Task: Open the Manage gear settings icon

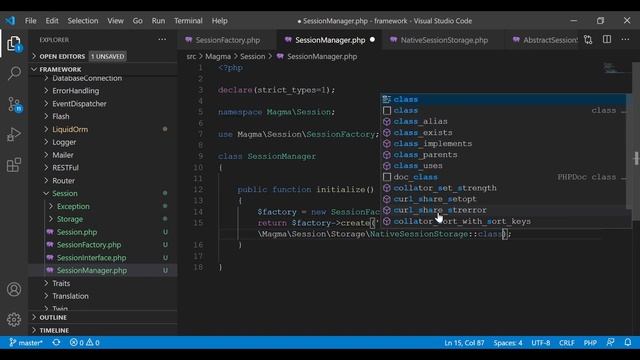Action: pos(14,319)
